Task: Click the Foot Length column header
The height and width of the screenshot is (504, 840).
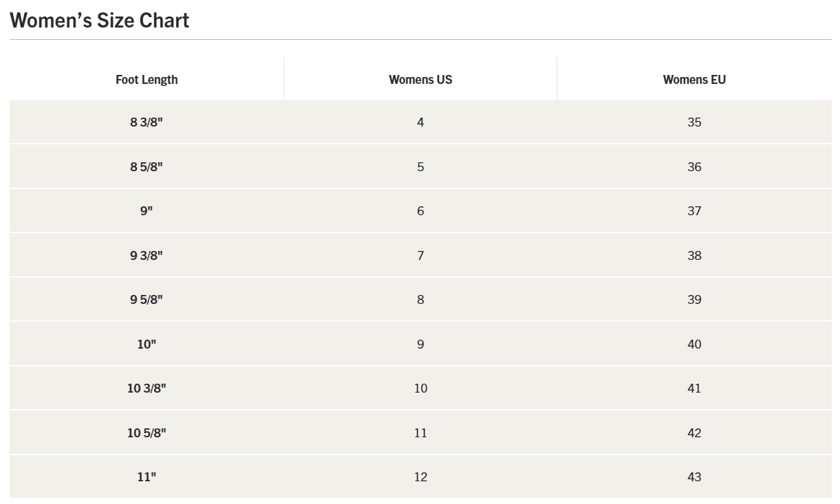Action: coord(147,80)
